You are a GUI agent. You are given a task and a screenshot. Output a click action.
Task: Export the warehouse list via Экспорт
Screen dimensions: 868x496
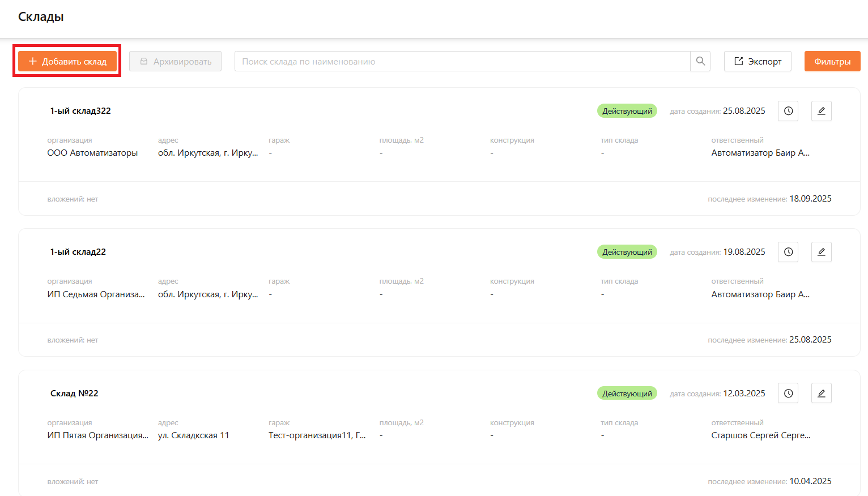758,61
